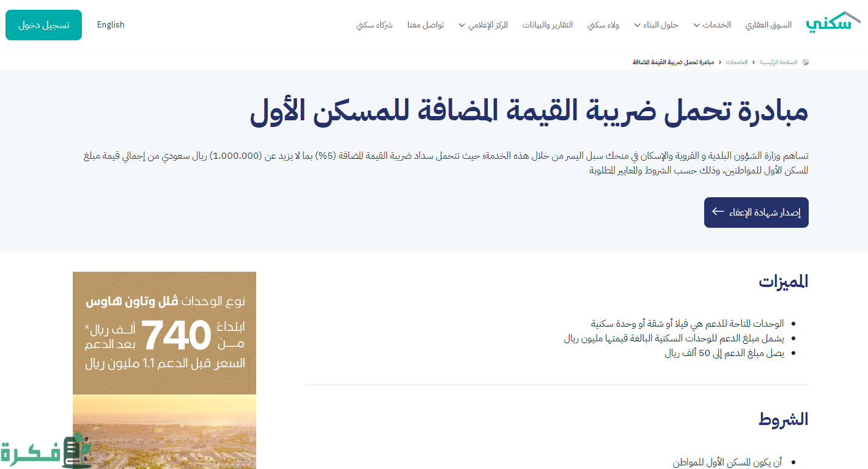
Task: Open the شركاء سكني menu item
Action: pos(374,25)
